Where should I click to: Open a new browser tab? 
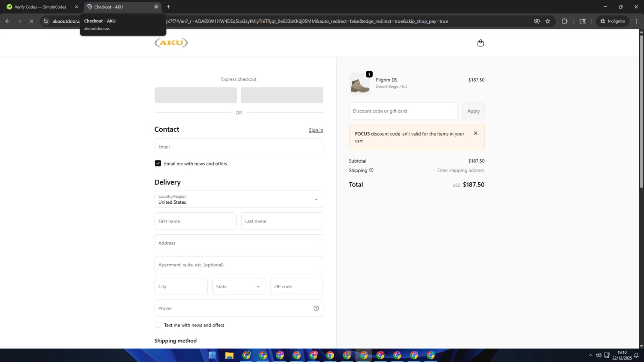tap(168, 7)
